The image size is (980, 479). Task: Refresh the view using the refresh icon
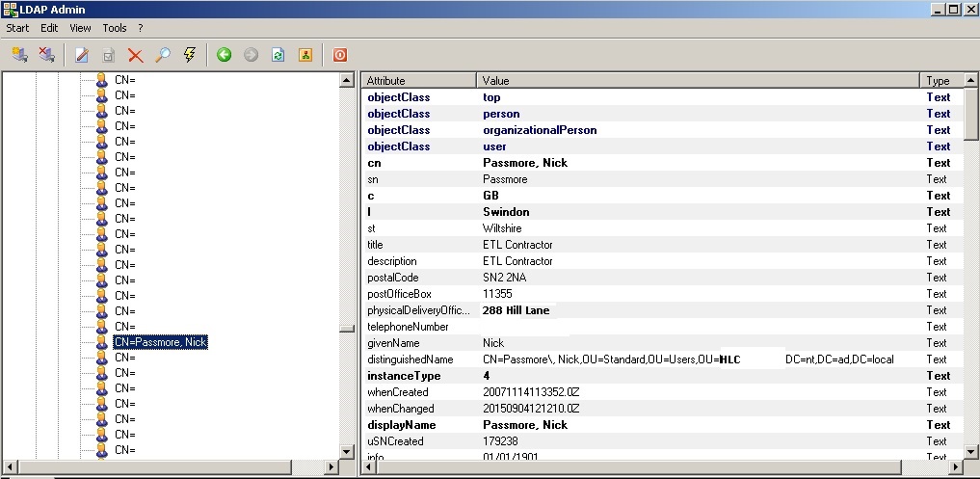pyautogui.click(x=278, y=55)
